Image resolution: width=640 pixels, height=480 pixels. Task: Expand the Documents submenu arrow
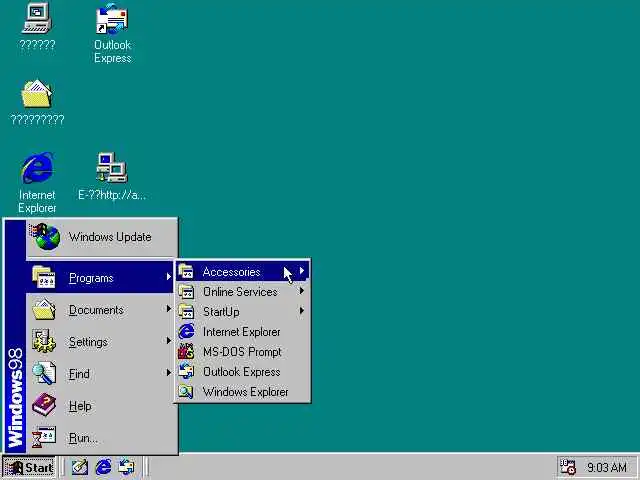pyautogui.click(x=168, y=309)
